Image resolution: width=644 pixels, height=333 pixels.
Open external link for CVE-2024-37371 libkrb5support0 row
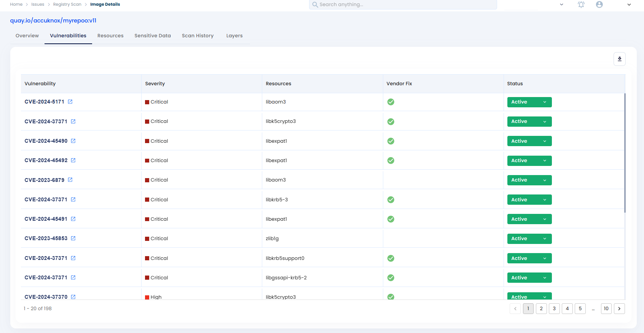point(73,258)
